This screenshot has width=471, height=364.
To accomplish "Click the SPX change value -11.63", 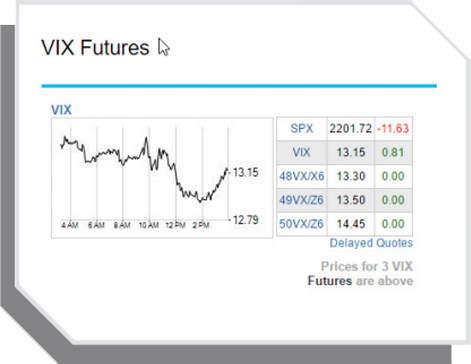I will pyautogui.click(x=393, y=128).
